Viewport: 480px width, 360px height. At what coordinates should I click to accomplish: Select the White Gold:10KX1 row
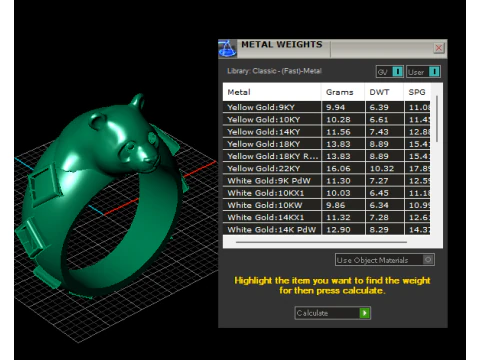[x=327, y=193]
